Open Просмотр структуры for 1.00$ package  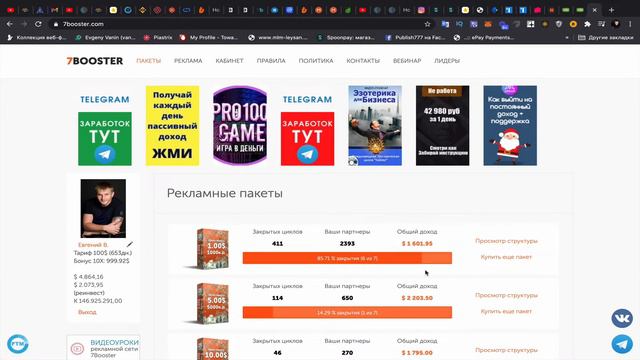point(506,241)
